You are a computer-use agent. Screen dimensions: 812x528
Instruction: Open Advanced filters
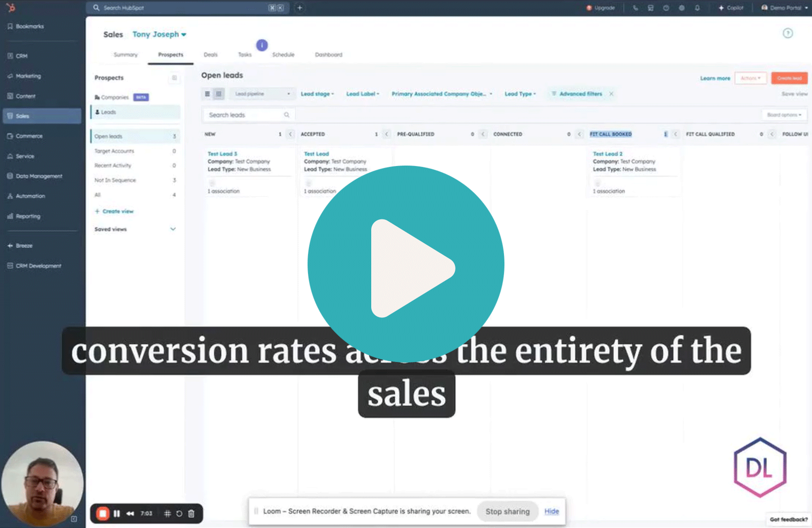coord(576,94)
